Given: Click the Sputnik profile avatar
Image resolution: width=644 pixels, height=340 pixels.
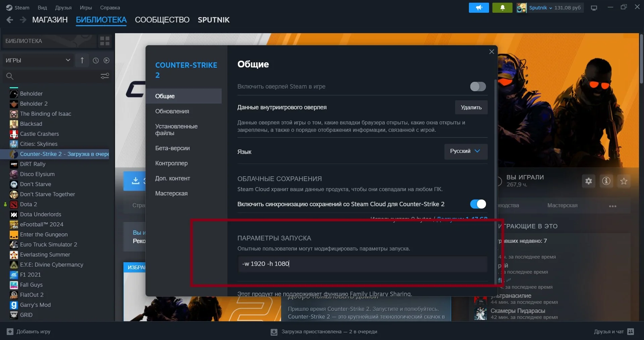Looking at the screenshot, I should click(521, 8).
